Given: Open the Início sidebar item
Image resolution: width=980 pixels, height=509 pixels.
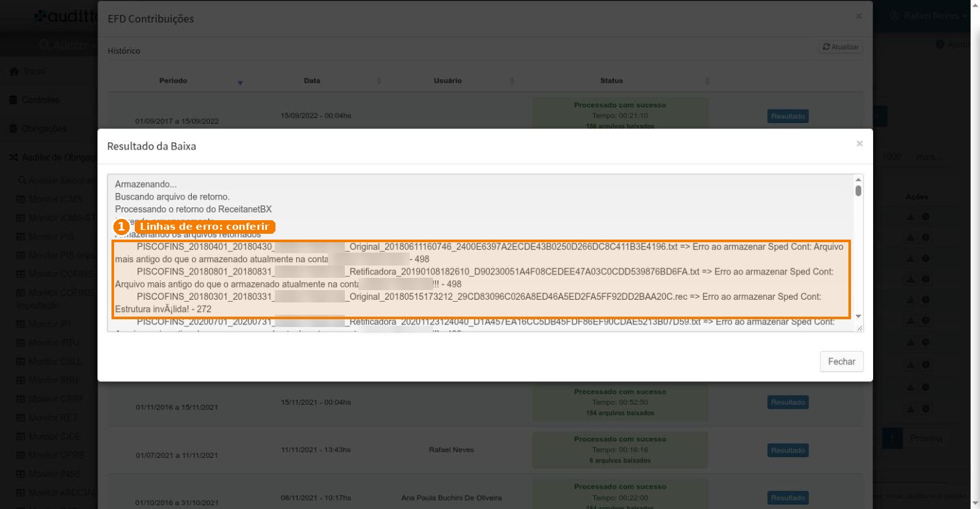Looking at the screenshot, I should pos(27,71).
